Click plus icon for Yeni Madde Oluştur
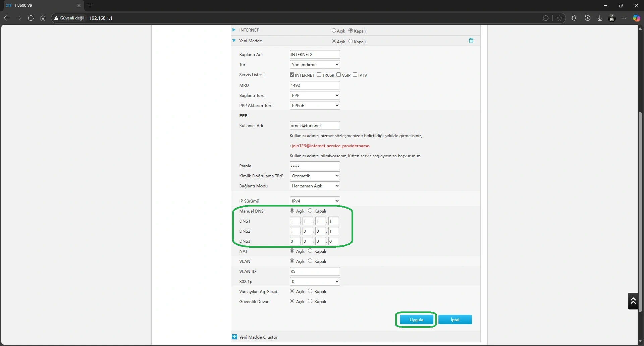This screenshot has width=644, height=346. tap(234, 337)
